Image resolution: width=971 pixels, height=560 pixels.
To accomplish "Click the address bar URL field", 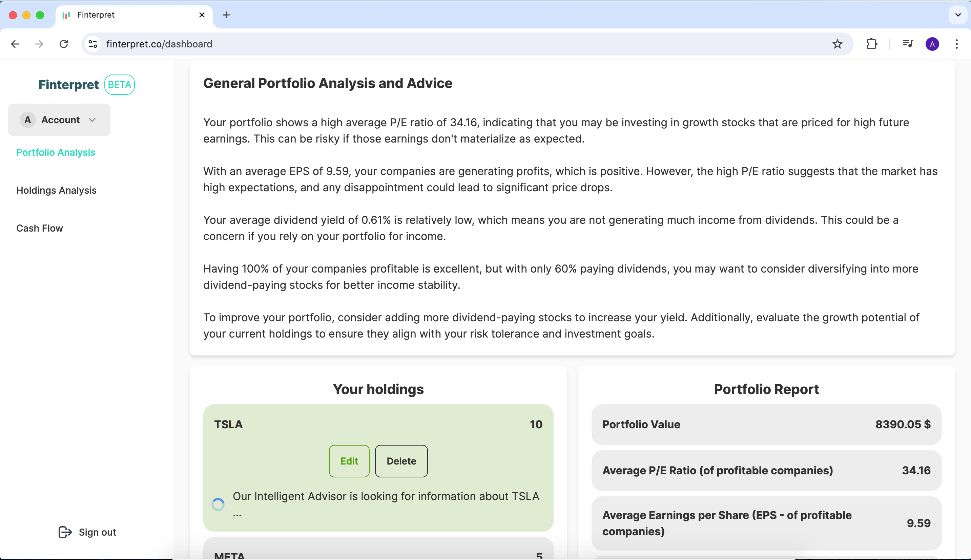I will click(x=462, y=44).
